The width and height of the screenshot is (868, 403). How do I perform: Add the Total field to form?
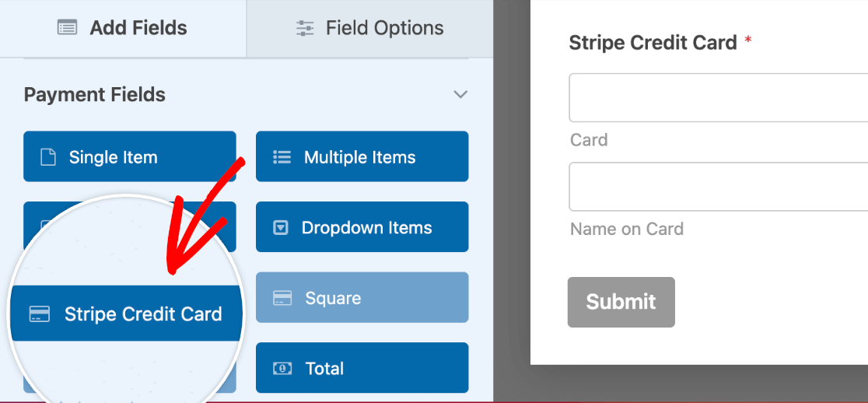(362, 367)
